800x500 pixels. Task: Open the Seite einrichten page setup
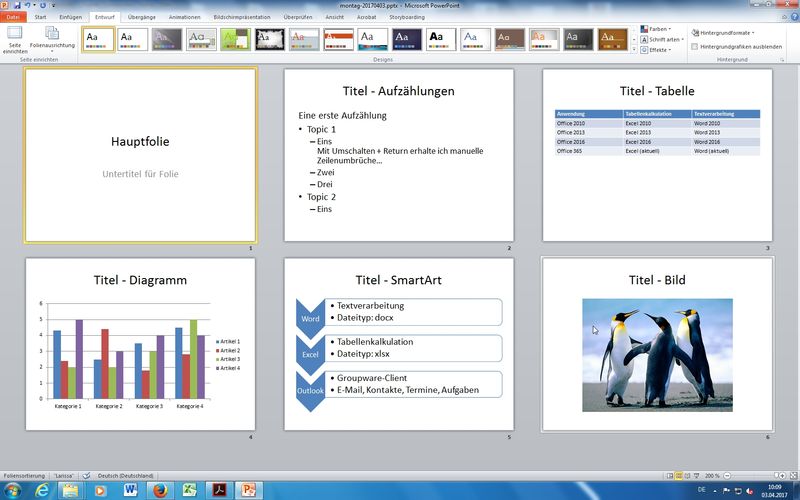coord(15,40)
